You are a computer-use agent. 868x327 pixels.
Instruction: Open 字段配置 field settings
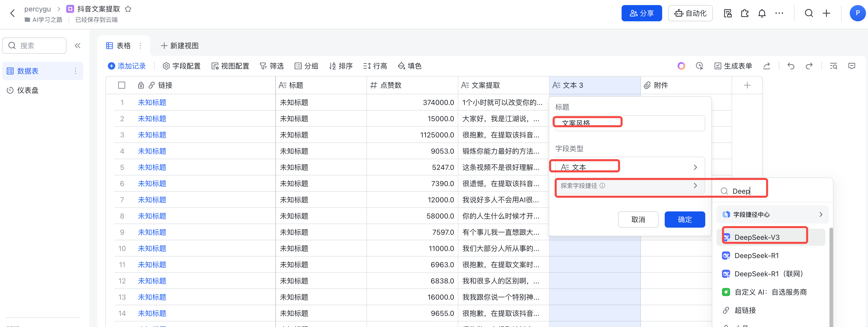click(181, 66)
